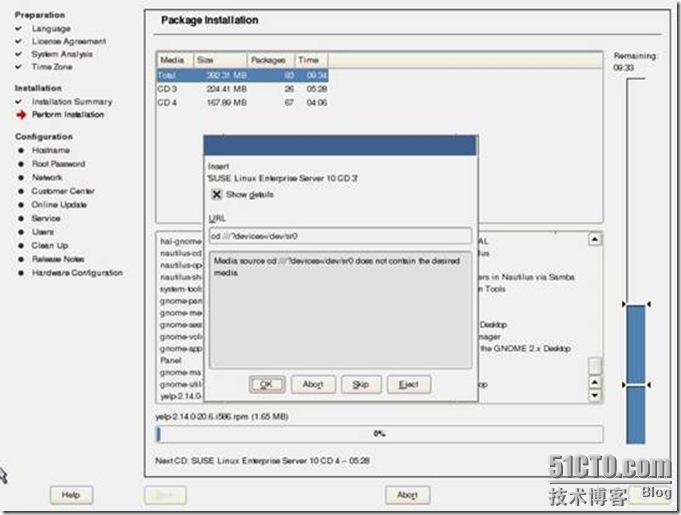Image resolution: width=681 pixels, height=515 pixels.
Task: Click System Analysis step in the sidebar
Action: [x=62, y=54]
